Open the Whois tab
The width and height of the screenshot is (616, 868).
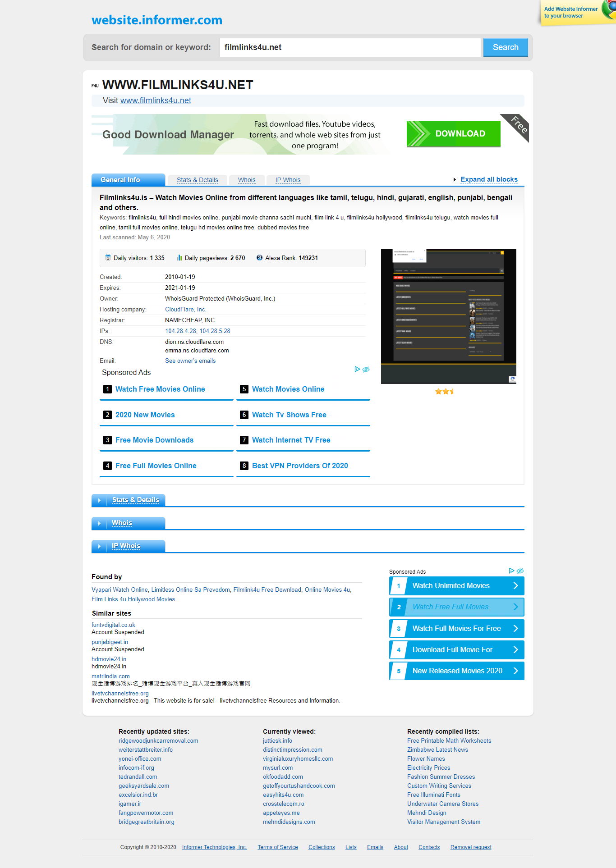(x=247, y=180)
